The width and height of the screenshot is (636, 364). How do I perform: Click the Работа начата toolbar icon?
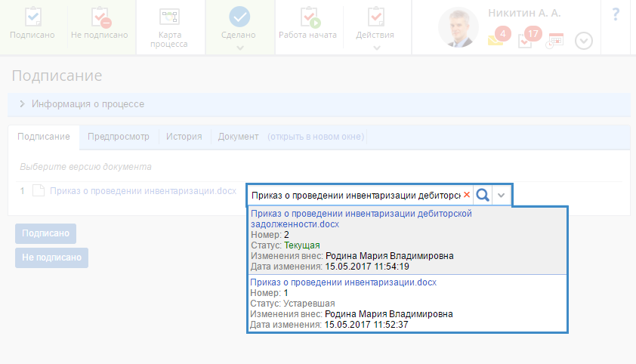(x=307, y=18)
